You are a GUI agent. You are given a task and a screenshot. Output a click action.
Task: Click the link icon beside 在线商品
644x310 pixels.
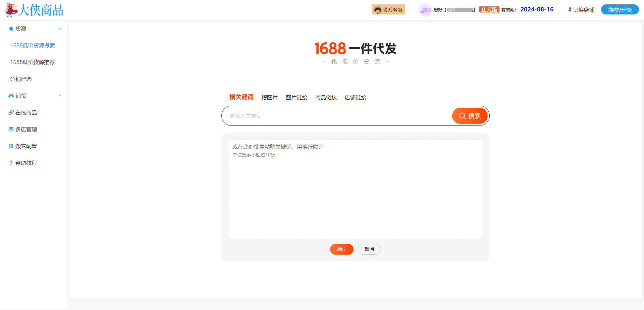tap(11, 112)
